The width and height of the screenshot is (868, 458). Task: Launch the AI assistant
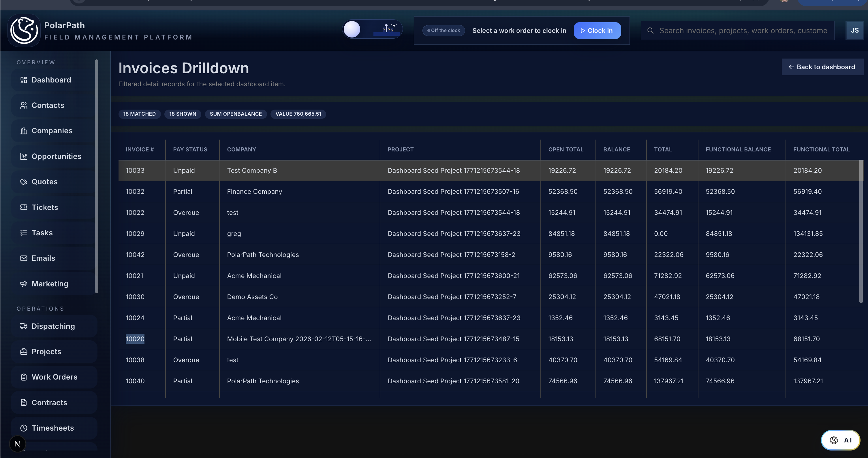[840, 440]
